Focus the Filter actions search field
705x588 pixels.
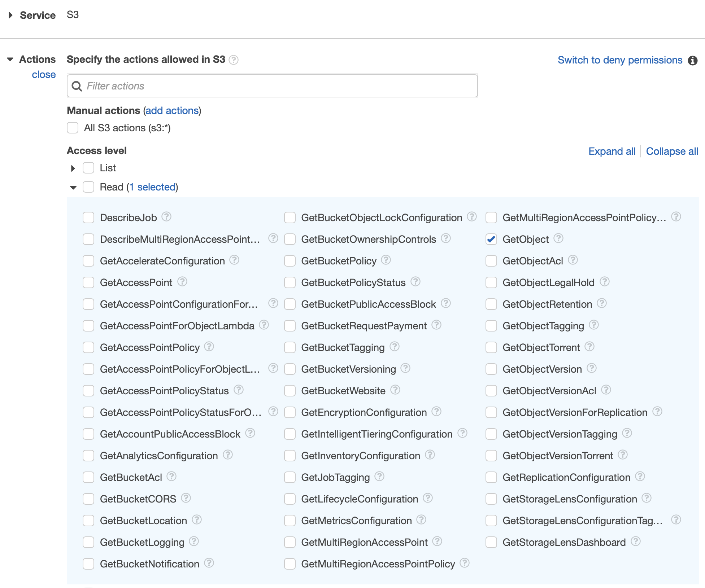coord(272,86)
